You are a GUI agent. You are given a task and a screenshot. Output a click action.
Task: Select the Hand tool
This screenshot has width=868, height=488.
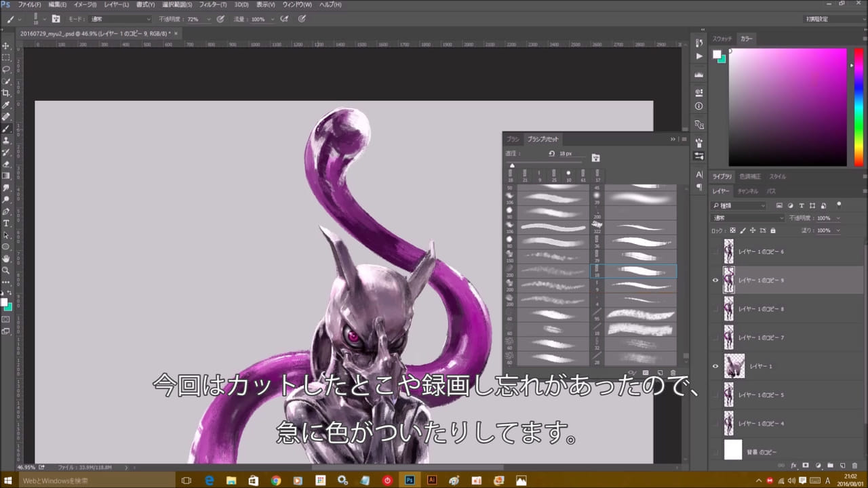[x=6, y=258]
